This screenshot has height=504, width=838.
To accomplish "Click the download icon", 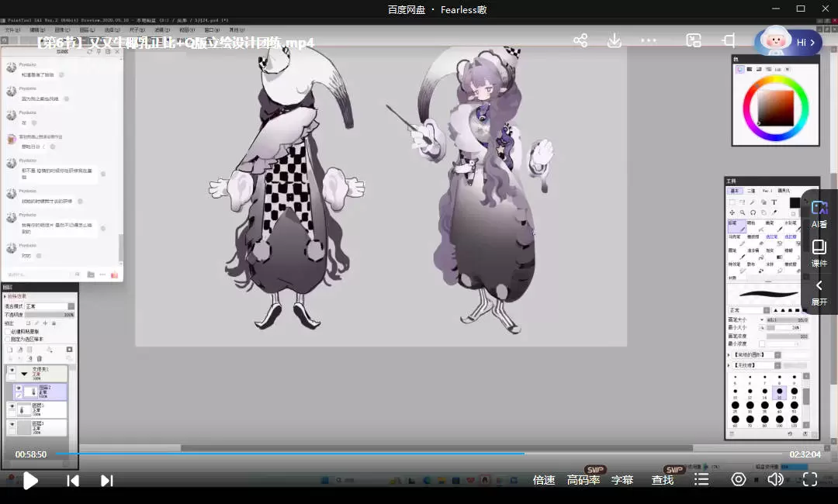I will point(615,40).
